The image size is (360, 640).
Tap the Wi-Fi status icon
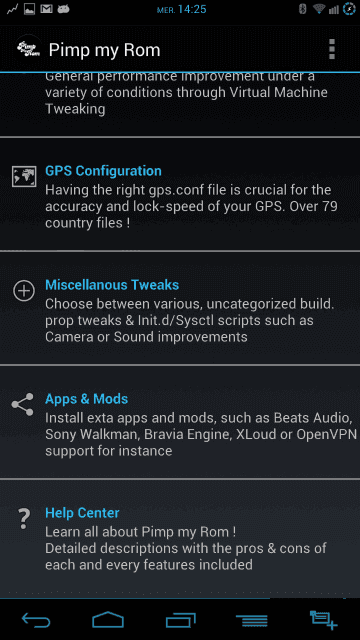(319, 9)
